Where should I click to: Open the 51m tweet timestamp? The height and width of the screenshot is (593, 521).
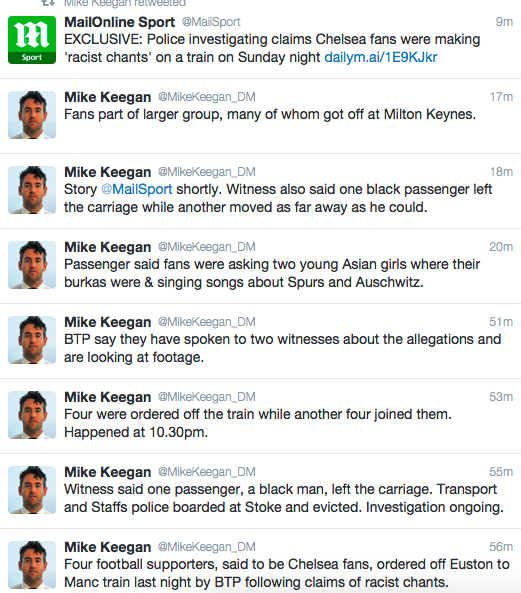[501, 322]
